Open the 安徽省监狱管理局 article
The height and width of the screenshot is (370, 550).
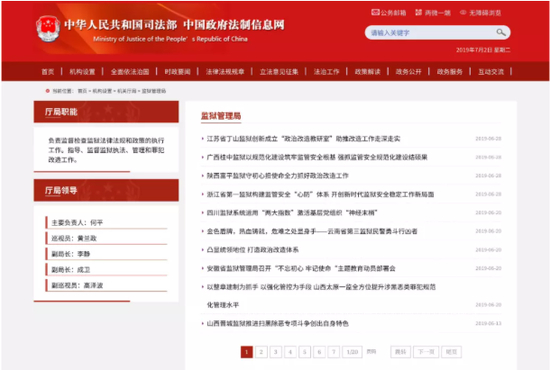pos(301,268)
